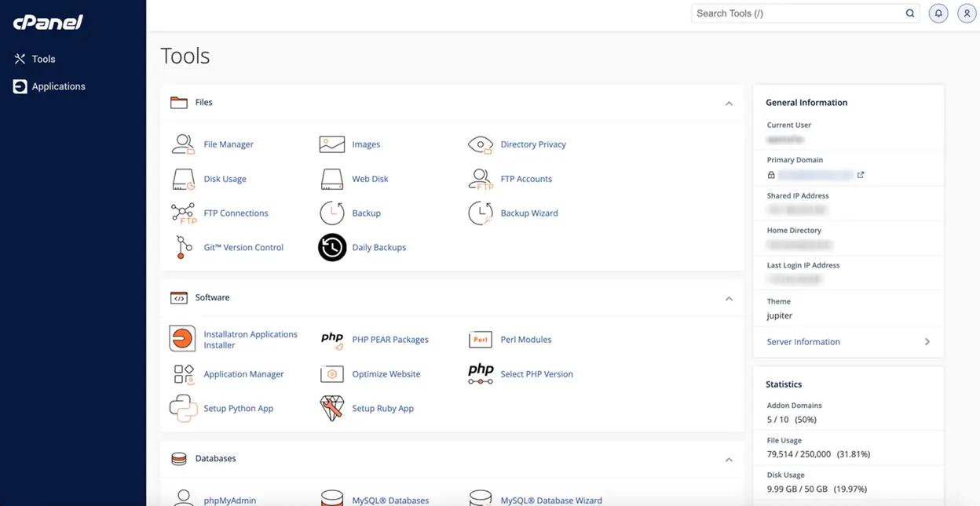Screen dimensions: 980x506
Task: Expand Server Information details
Action: click(x=848, y=341)
